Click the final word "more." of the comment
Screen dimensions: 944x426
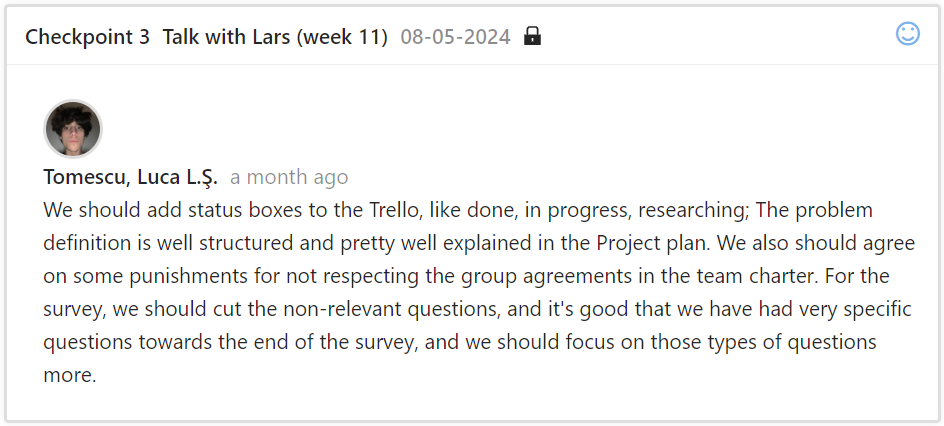[x=70, y=376]
